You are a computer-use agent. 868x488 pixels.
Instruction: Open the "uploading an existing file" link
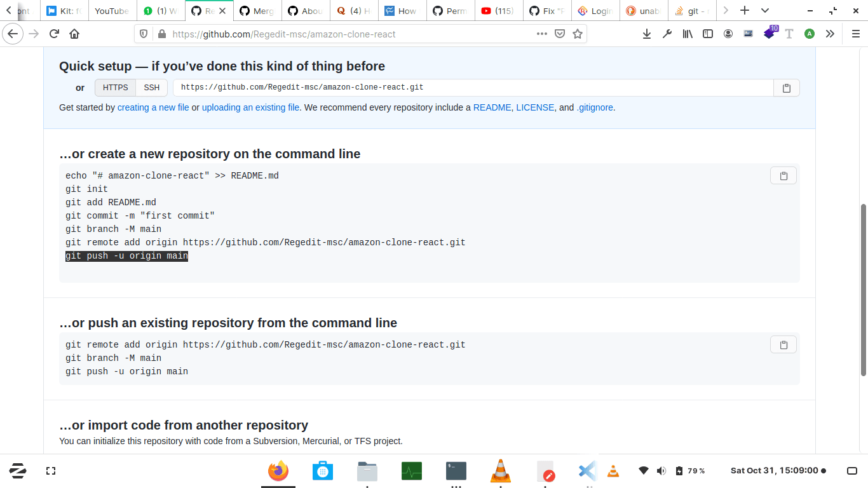[250, 107]
